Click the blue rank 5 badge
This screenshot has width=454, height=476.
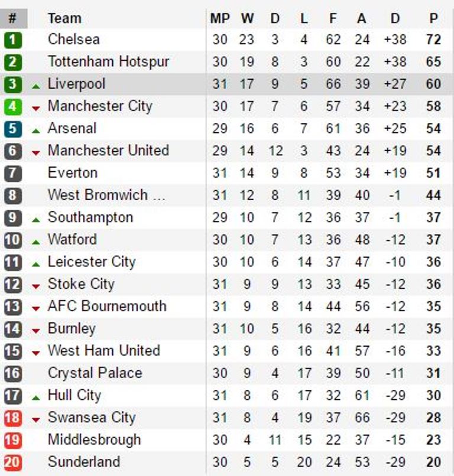point(12,129)
